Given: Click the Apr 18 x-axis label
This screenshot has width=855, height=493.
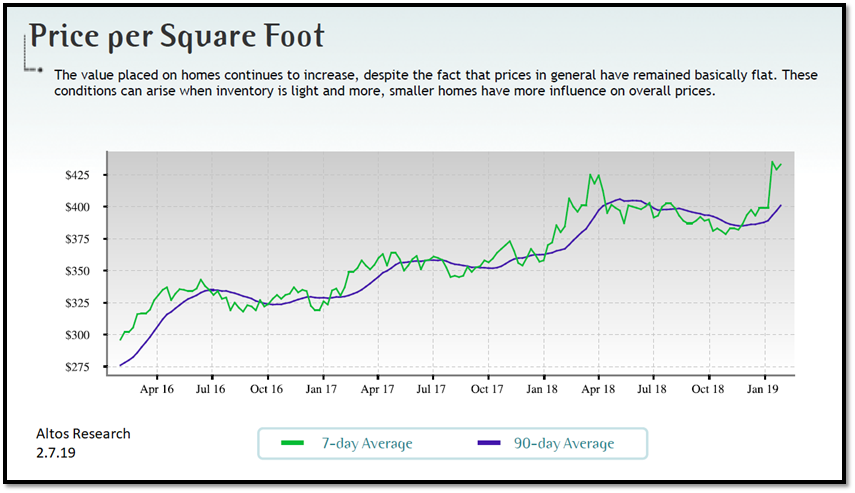Looking at the screenshot, I should tap(597, 388).
